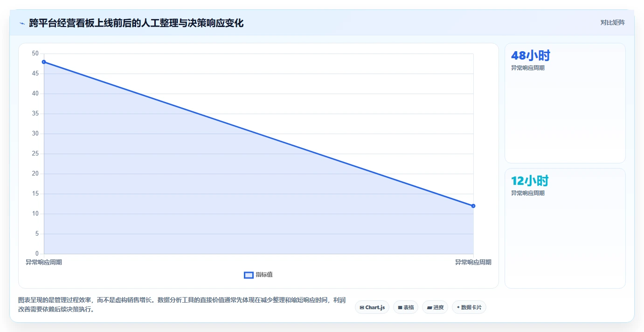Select the 数据卡片 pill tag
Viewport: 644px width, 332px height.
point(469,307)
